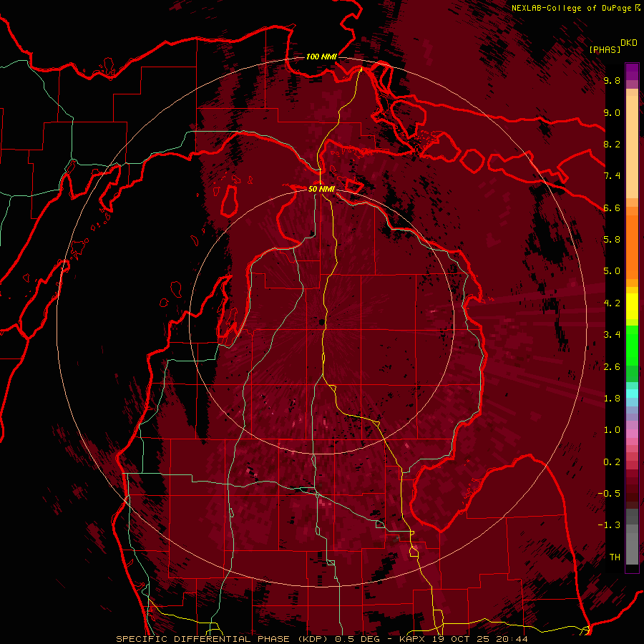Click the [PHAS] legend unit label

tap(605, 49)
